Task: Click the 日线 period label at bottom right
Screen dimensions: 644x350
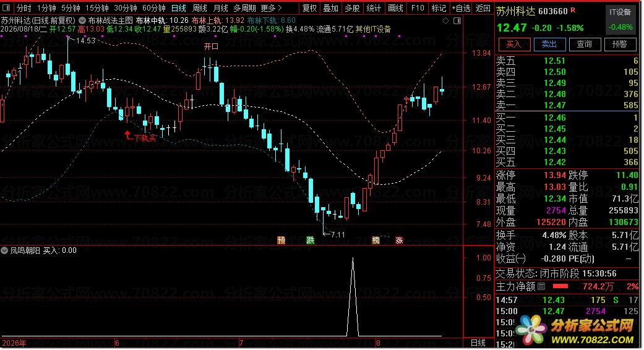Action: [478, 343]
